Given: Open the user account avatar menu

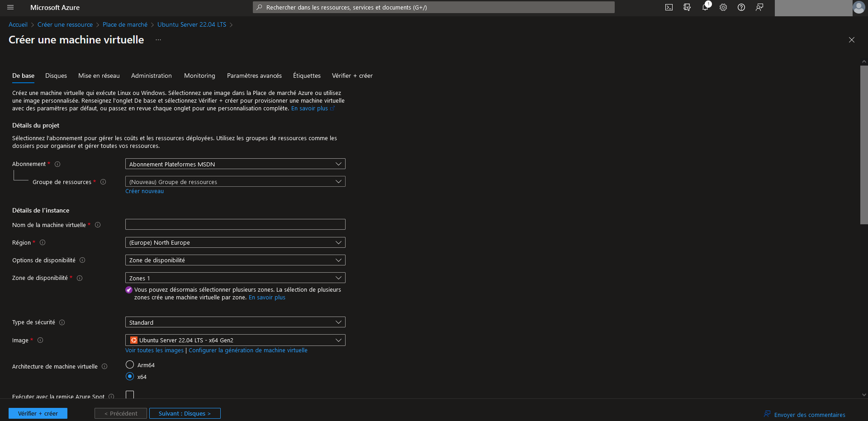Looking at the screenshot, I should (x=859, y=7).
